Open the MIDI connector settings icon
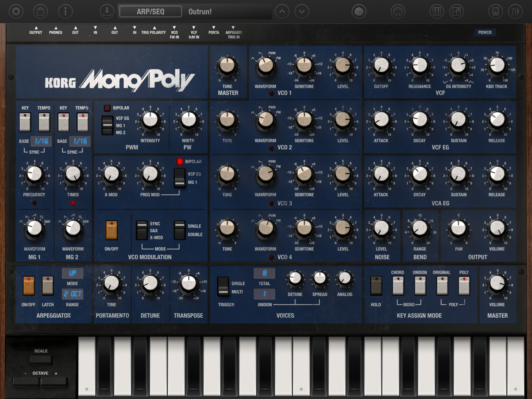This screenshot has width=532, height=399. click(398, 11)
